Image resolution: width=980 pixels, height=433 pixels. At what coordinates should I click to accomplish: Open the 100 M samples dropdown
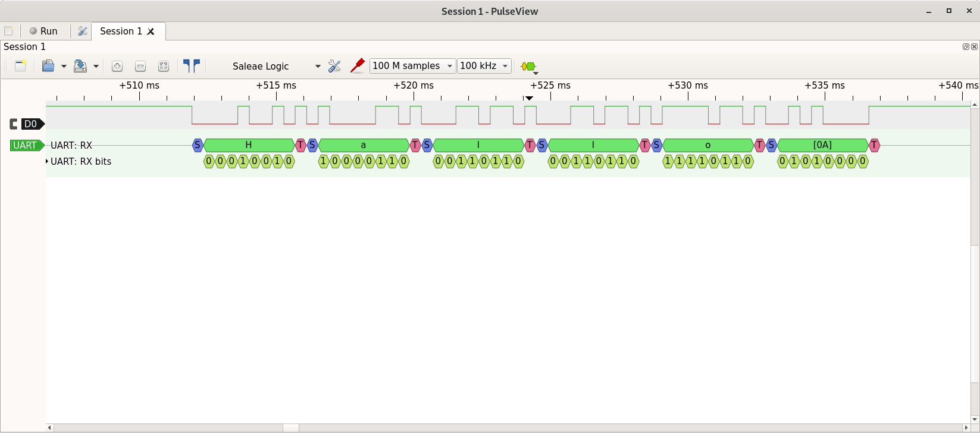point(413,65)
